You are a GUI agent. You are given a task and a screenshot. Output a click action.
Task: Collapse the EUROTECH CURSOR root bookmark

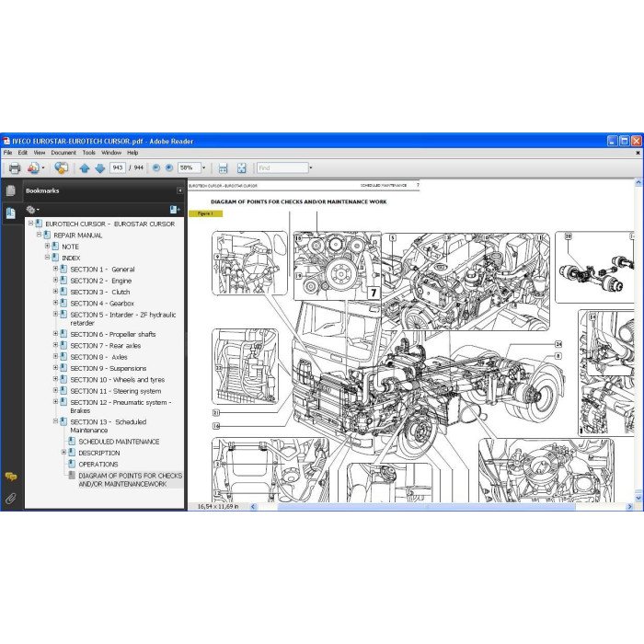(x=30, y=223)
